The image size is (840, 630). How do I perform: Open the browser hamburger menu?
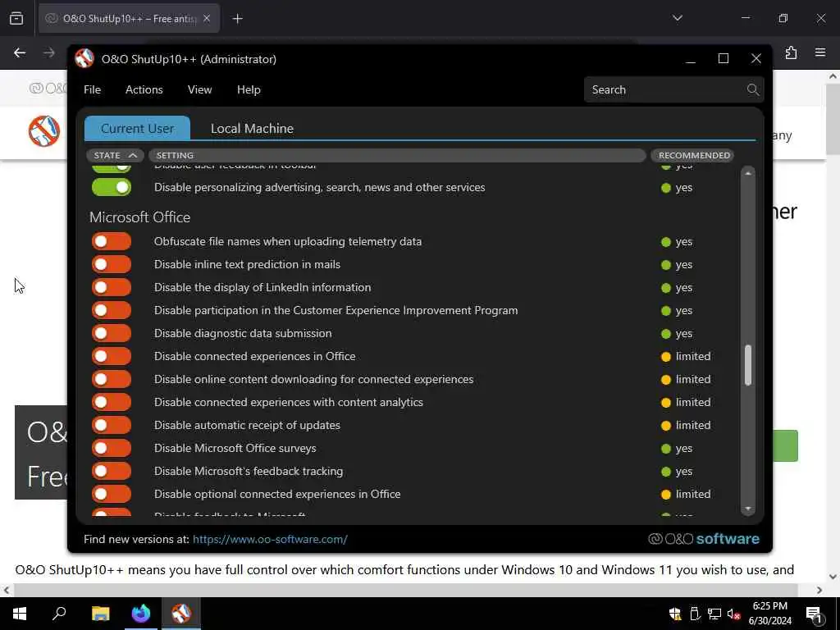coord(820,52)
